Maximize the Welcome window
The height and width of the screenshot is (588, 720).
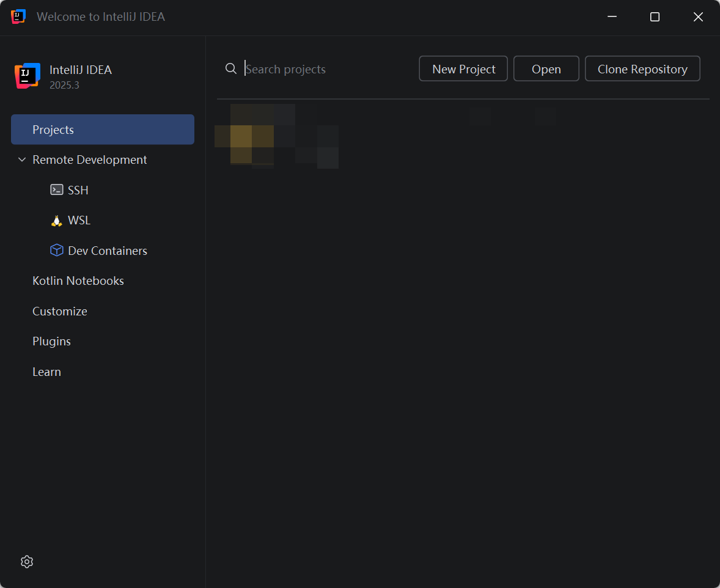coord(655,17)
